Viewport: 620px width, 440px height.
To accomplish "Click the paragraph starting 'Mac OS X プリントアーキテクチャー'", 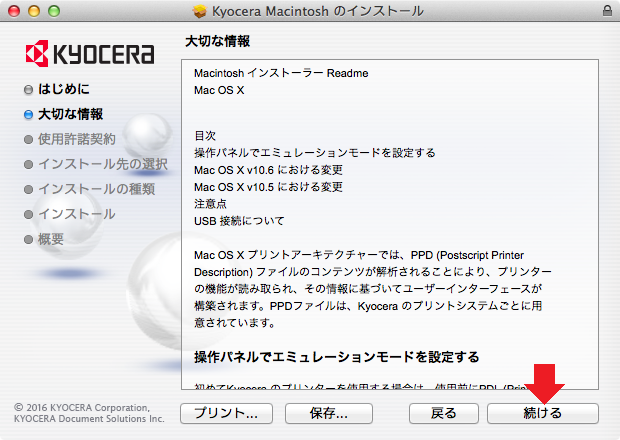I will [372, 289].
